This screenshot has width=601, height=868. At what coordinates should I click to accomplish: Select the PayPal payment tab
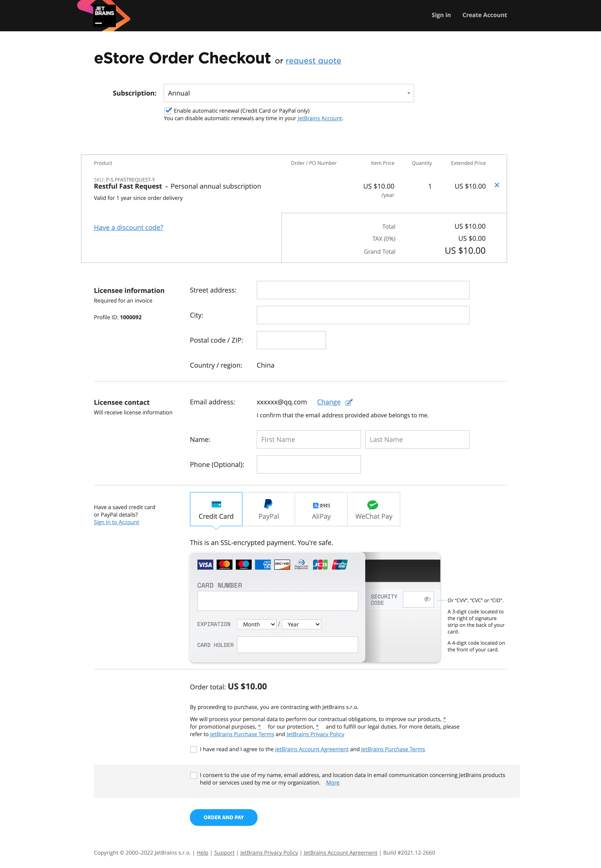click(269, 509)
